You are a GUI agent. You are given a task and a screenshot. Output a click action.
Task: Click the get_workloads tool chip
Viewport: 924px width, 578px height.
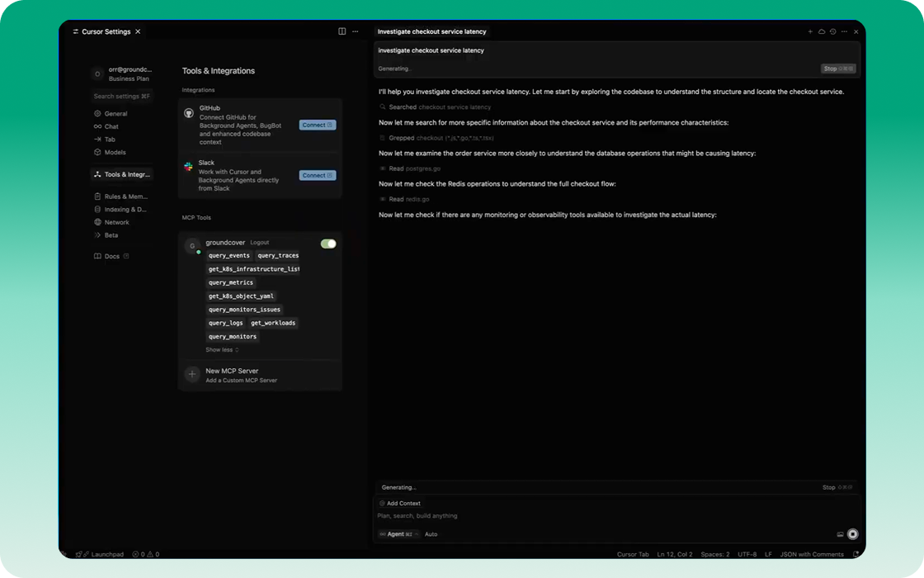pos(273,323)
